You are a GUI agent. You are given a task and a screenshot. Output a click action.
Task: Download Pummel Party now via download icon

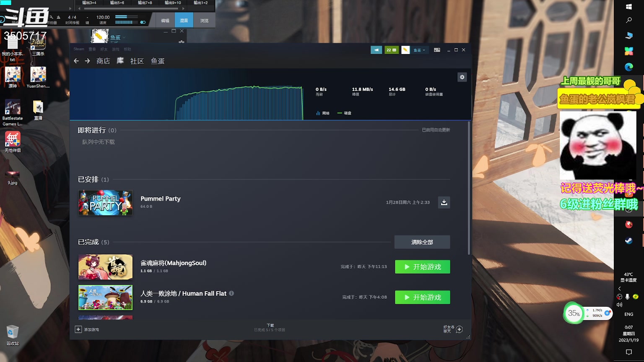444,202
